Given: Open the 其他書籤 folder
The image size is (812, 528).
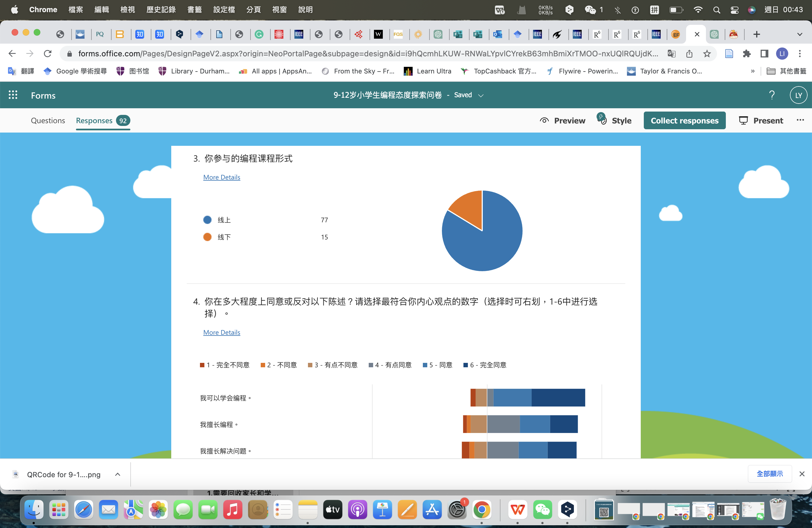Looking at the screenshot, I should click(786, 71).
